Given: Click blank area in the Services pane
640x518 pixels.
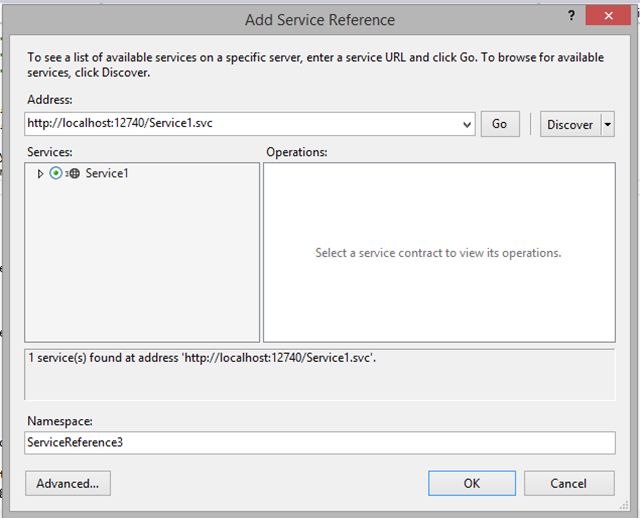Looking at the screenshot, I should point(140,270).
